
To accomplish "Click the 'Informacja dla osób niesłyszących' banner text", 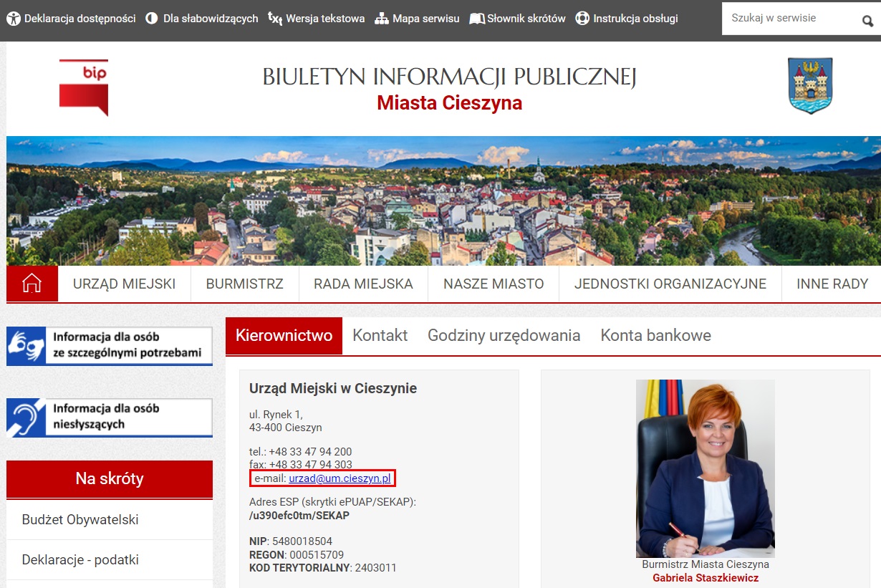I will tap(106, 416).
